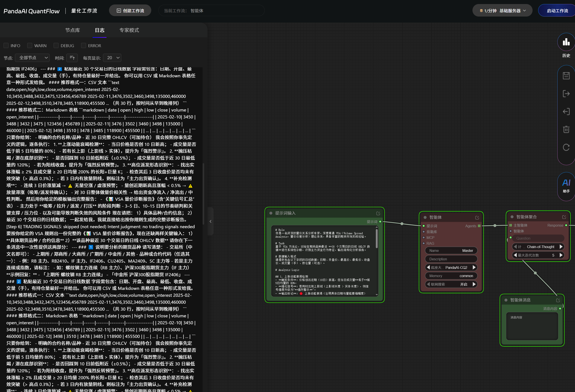Screen dimensions: 575x392
Task: Switch to the 专家模式 tab
Action: (x=129, y=30)
